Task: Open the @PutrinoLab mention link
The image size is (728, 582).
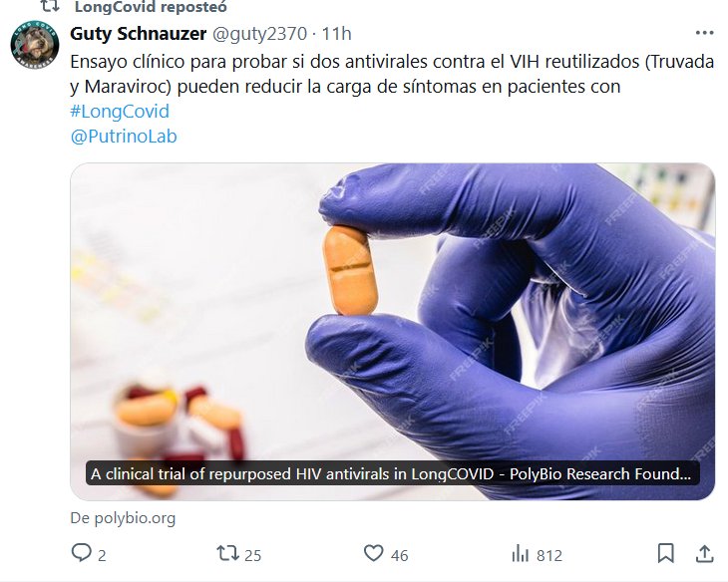Action: coord(124,137)
